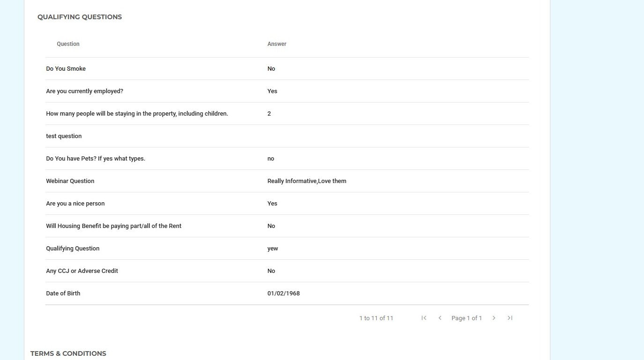Click the Really Informative,Love them answer
The height and width of the screenshot is (360, 644).
tap(307, 181)
